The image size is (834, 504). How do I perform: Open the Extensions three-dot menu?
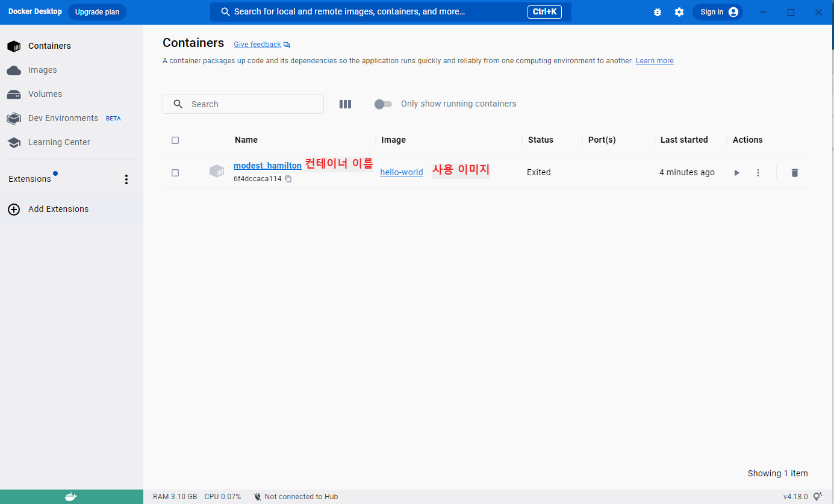tap(126, 179)
